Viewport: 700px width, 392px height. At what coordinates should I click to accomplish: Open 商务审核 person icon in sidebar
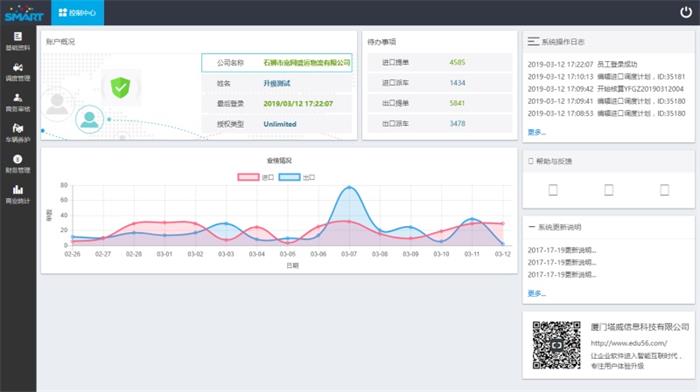point(18,98)
